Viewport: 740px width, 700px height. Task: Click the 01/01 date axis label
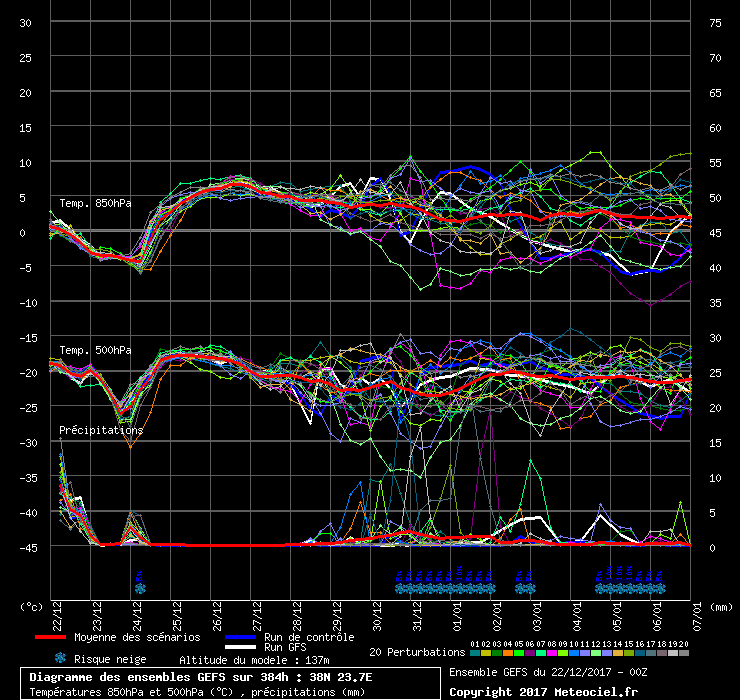457,616
